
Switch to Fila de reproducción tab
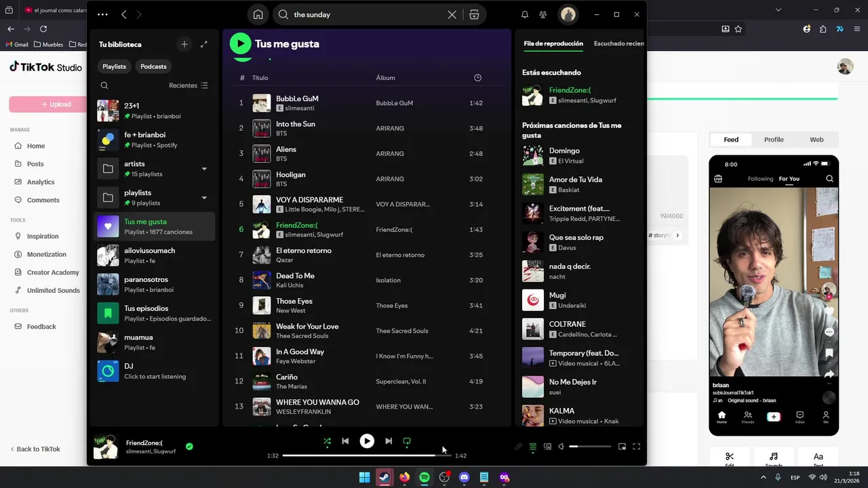tap(553, 43)
